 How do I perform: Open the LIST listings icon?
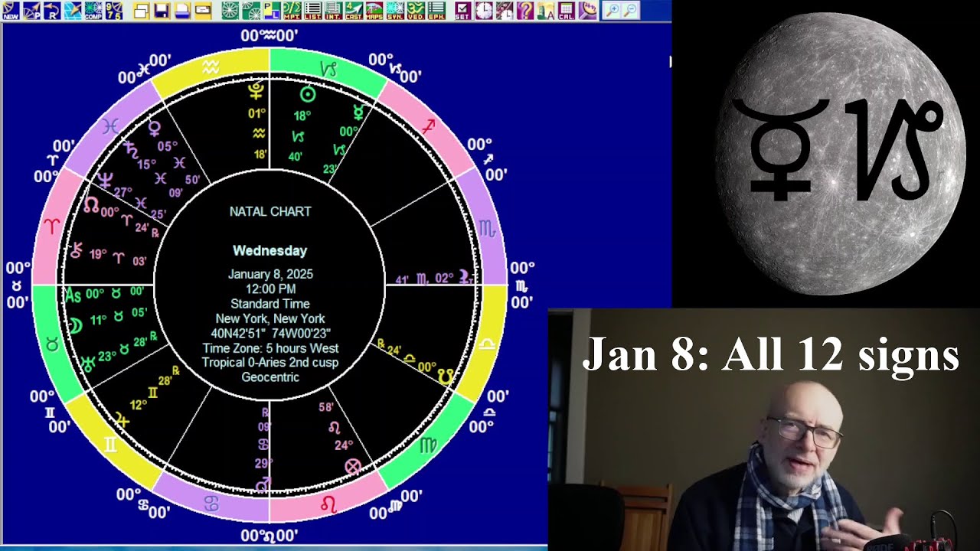pyautogui.click(x=313, y=11)
